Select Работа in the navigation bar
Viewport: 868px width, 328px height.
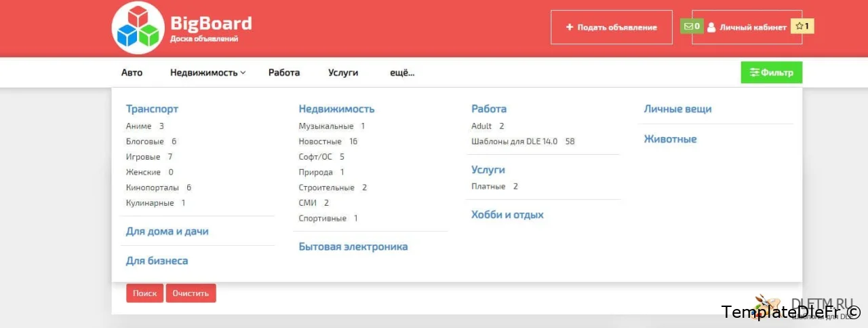283,73
